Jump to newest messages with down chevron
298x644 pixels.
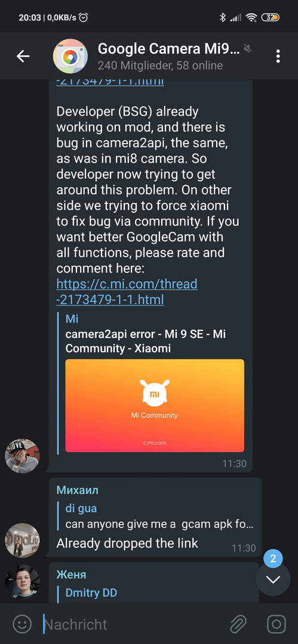[274, 579]
